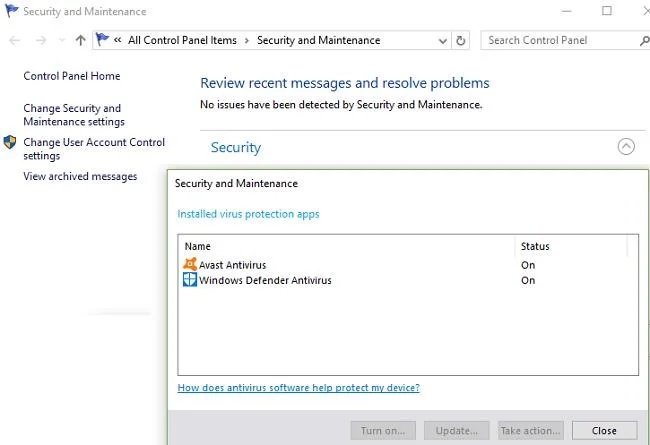
Task: Click the search magnifier icon
Action: point(645,41)
